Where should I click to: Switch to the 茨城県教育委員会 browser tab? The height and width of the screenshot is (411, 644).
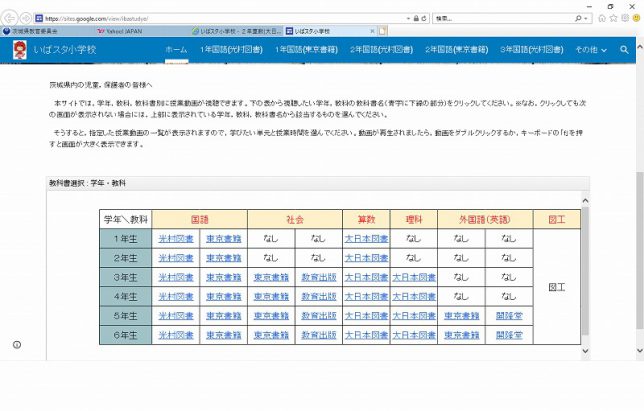40,32
